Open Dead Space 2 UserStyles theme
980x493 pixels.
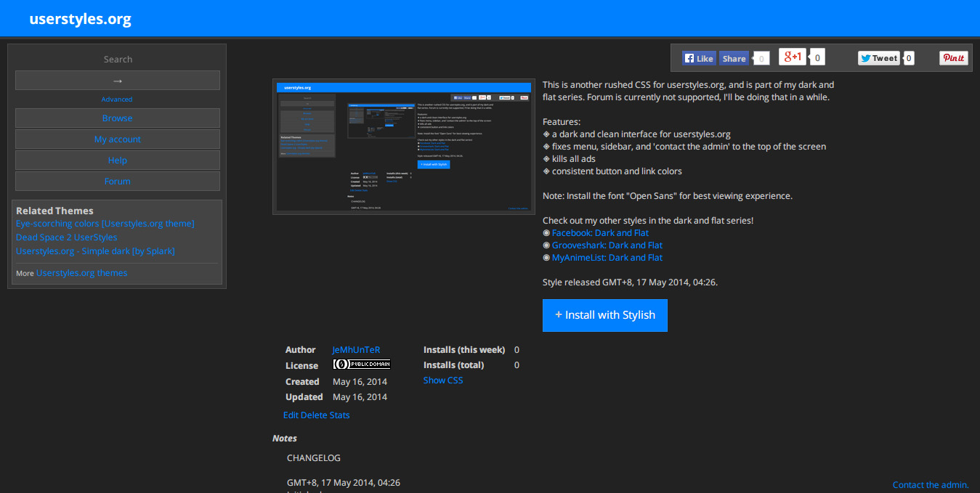point(67,237)
